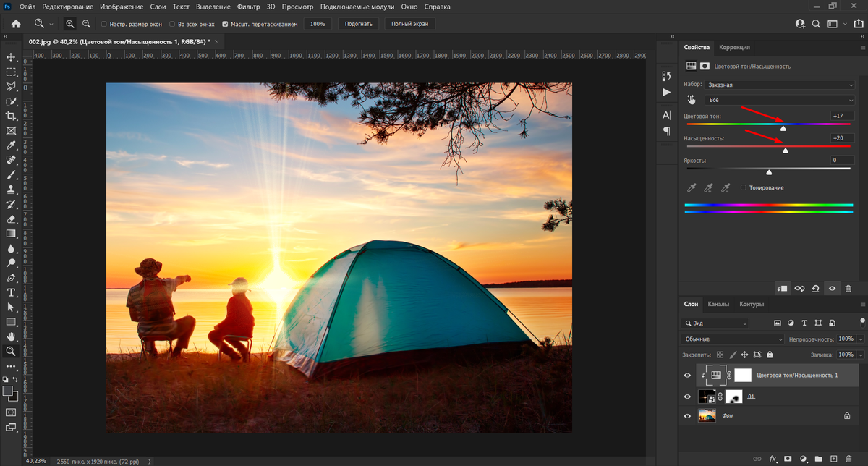Select the Zoom tool in left toolbar
The image size is (868, 466).
11,351
